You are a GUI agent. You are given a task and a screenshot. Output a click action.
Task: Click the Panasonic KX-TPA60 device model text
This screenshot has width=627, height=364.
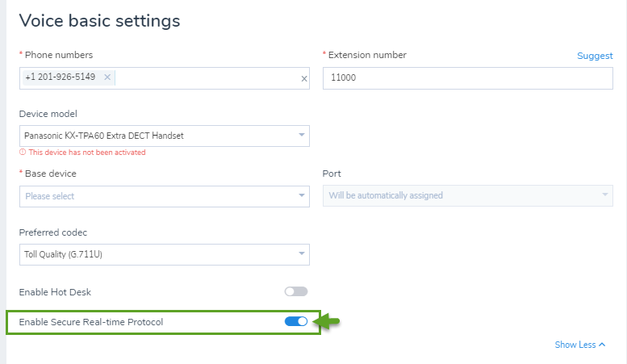click(103, 136)
